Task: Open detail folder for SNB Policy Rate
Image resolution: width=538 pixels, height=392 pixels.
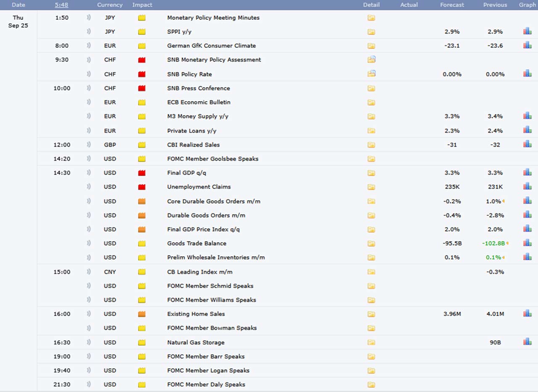Action: pos(371,74)
